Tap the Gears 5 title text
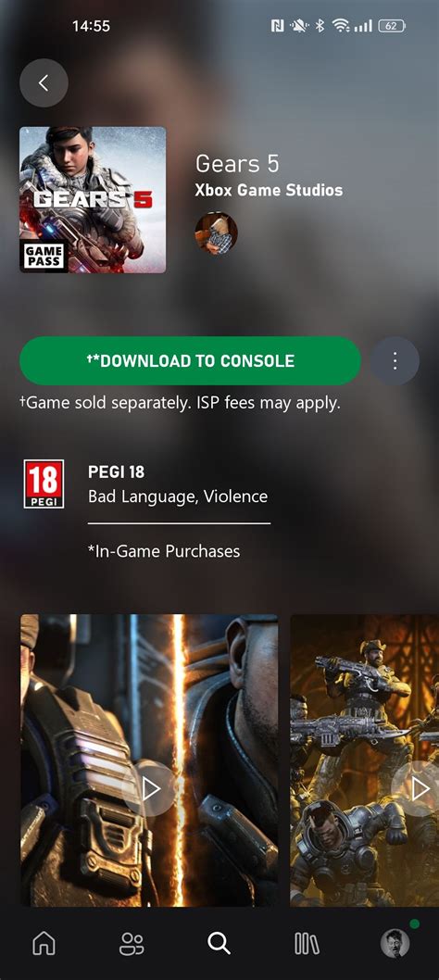The width and height of the screenshot is (439, 980). [x=238, y=164]
